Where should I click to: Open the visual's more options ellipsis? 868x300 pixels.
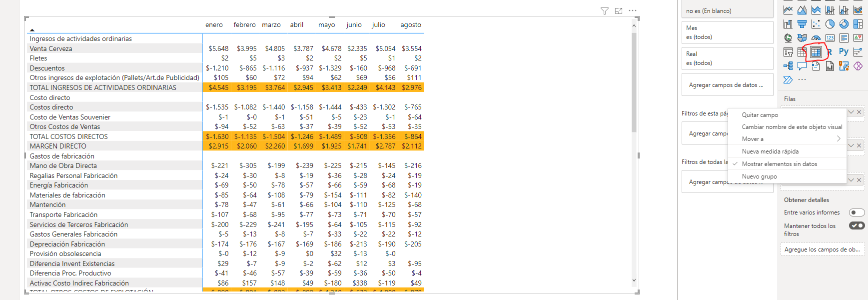click(633, 10)
